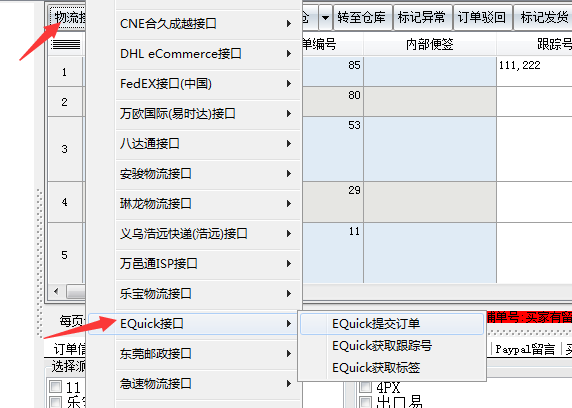Click the 转至仓库 toolbar button
The height and width of the screenshot is (408, 572).
coord(362,17)
